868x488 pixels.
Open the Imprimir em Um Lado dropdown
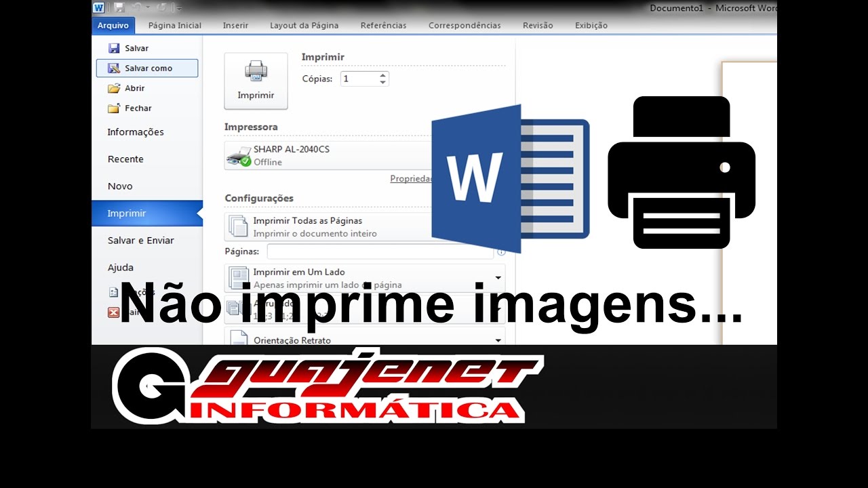pos(365,278)
